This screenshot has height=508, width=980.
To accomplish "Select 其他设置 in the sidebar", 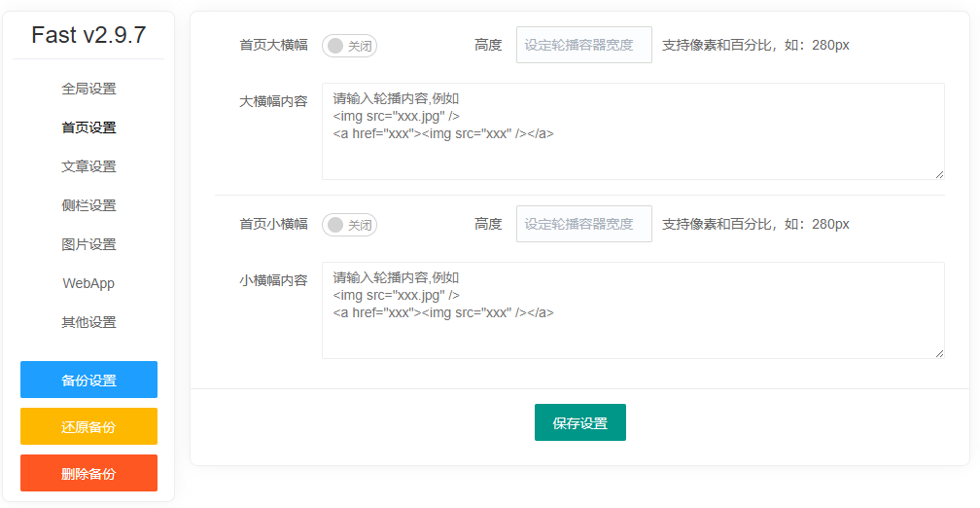I will [88, 322].
